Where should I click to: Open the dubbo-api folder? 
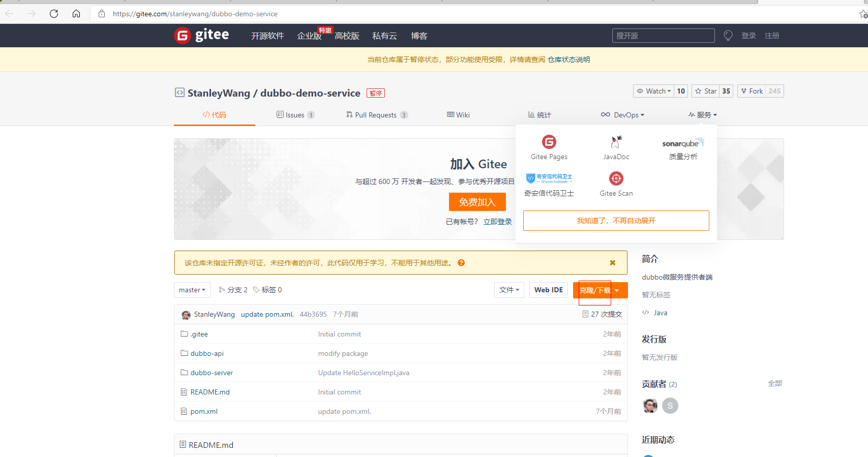[207, 353]
